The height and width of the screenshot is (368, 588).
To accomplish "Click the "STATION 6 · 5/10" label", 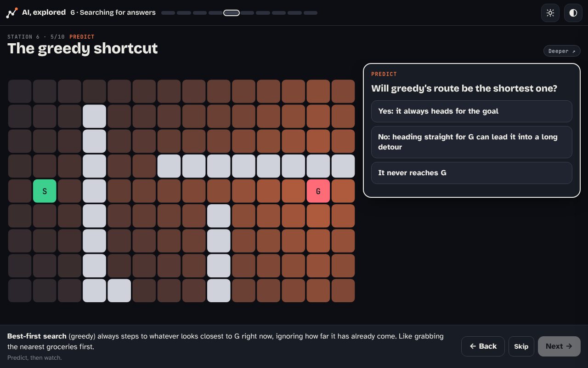I will [36, 37].
